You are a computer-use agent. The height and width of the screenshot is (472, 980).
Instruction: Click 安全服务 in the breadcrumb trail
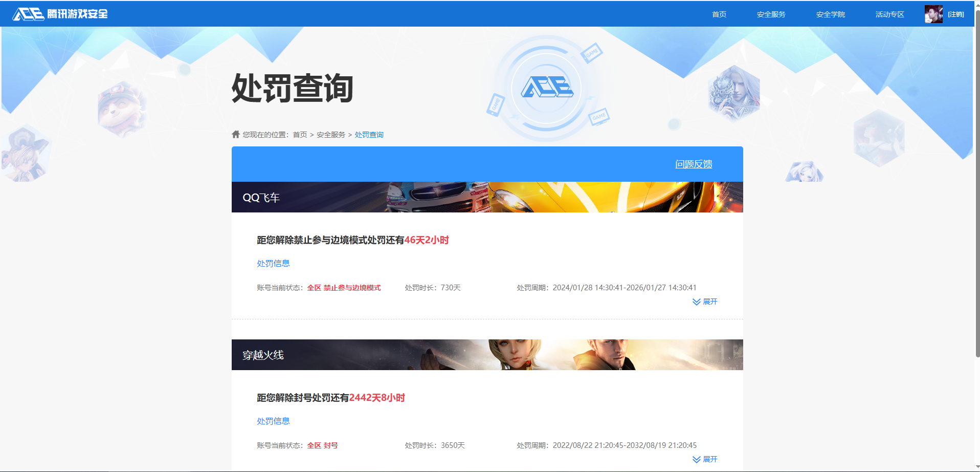330,135
